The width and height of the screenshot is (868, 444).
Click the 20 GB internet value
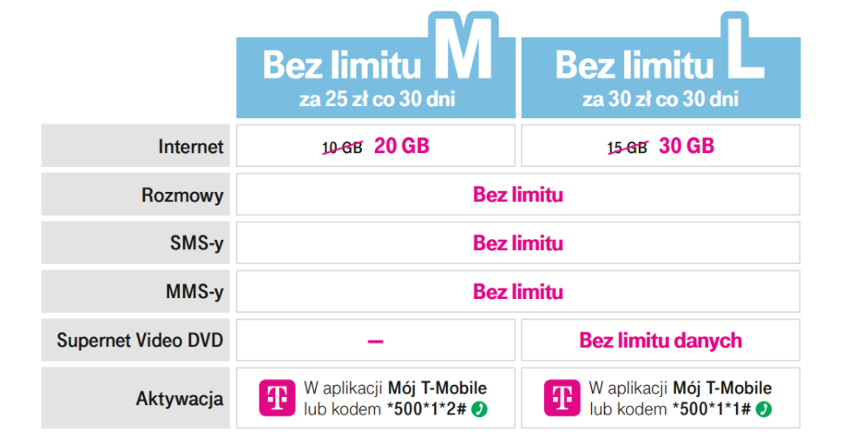coord(402,146)
